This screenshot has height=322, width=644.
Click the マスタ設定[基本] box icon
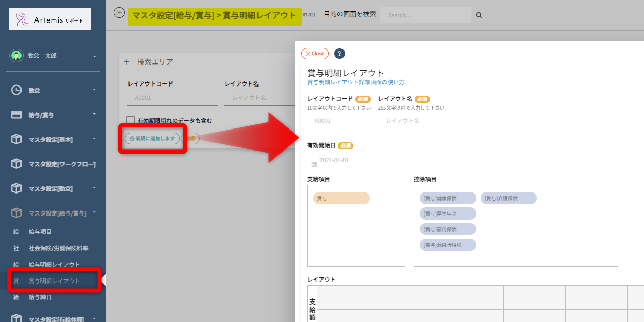17,139
